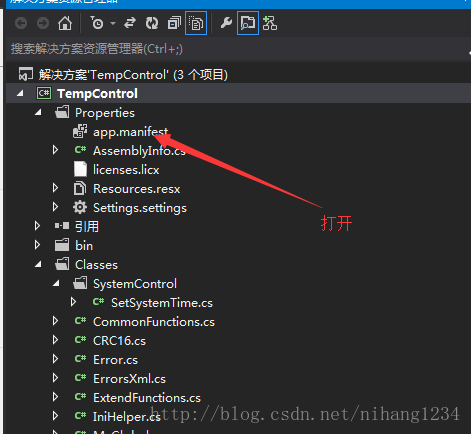This screenshot has width=471, height=434.
Task: Select the AssemblyInfo.cs file
Action: coord(139,151)
